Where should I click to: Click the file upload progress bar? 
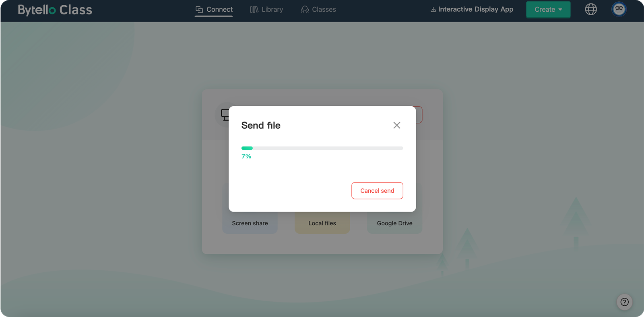[x=322, y=148]
